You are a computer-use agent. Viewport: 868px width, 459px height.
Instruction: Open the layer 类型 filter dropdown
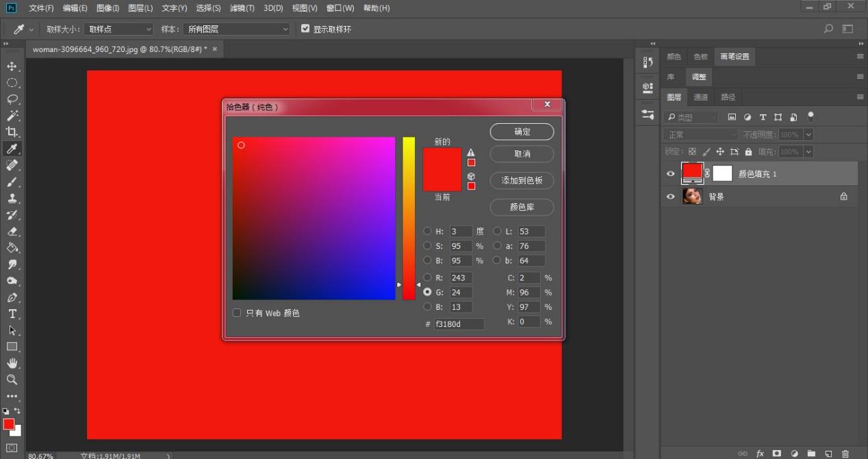[x=691, y=117]
